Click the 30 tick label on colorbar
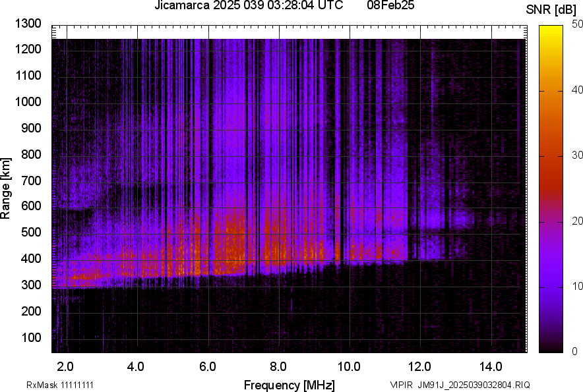 point(577,155)
